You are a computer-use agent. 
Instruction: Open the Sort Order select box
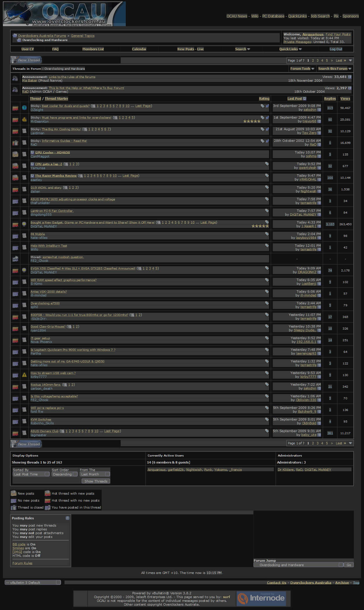coord(65,474)
